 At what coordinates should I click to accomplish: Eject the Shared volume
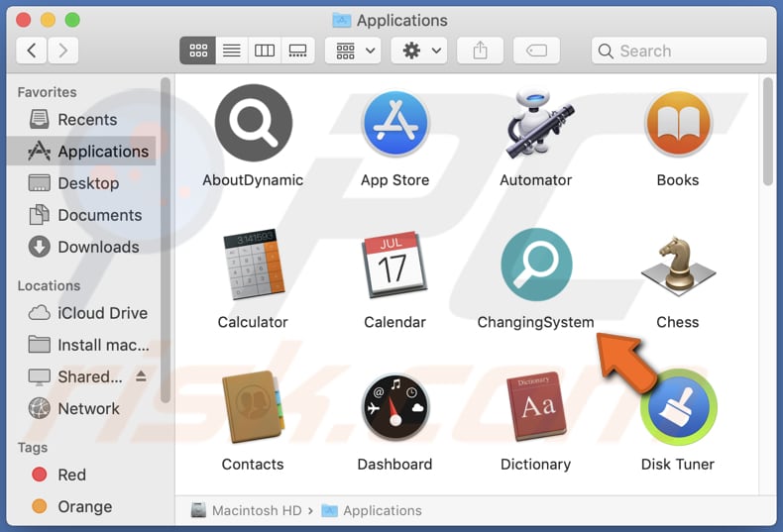pyautogui.click(x=141, y=376)
